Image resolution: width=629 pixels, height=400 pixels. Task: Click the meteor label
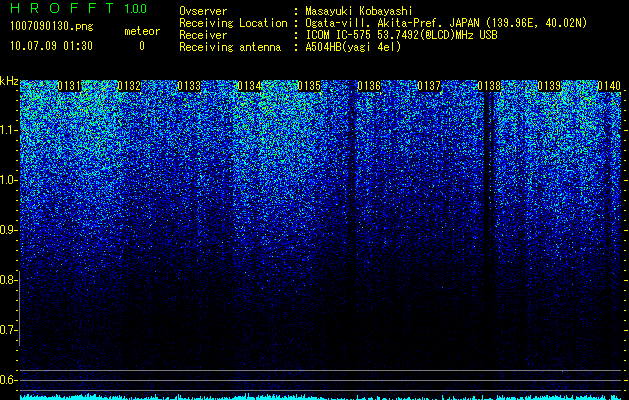(x=142, y=31)
